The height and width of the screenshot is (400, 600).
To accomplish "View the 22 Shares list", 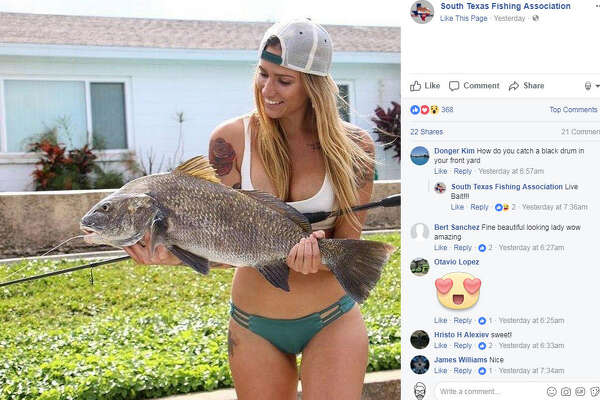I will (426, 132).
